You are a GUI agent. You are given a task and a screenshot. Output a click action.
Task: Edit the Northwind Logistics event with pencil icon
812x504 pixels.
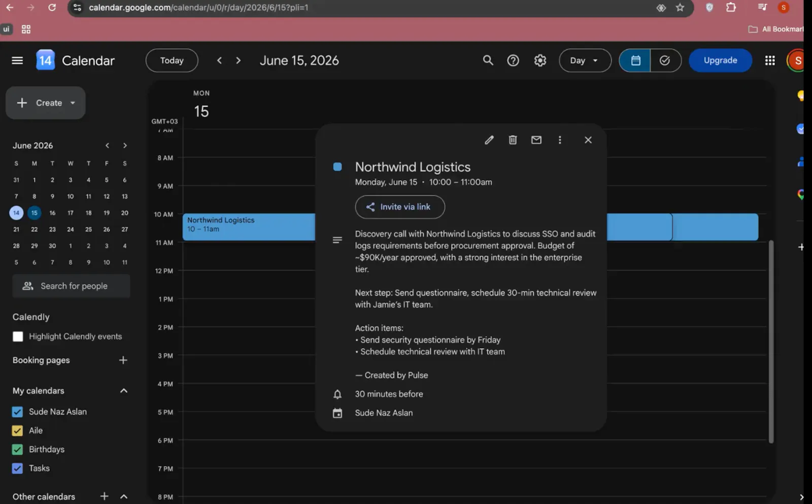[x=489, y=140]
